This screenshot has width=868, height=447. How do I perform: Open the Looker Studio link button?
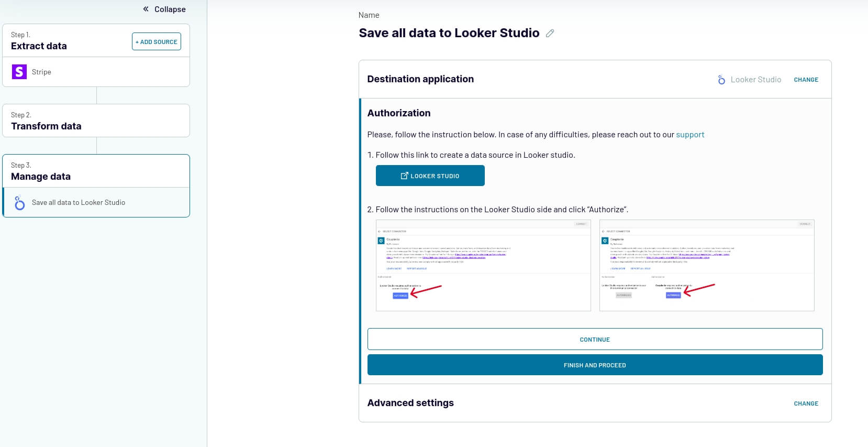(430, 176)
